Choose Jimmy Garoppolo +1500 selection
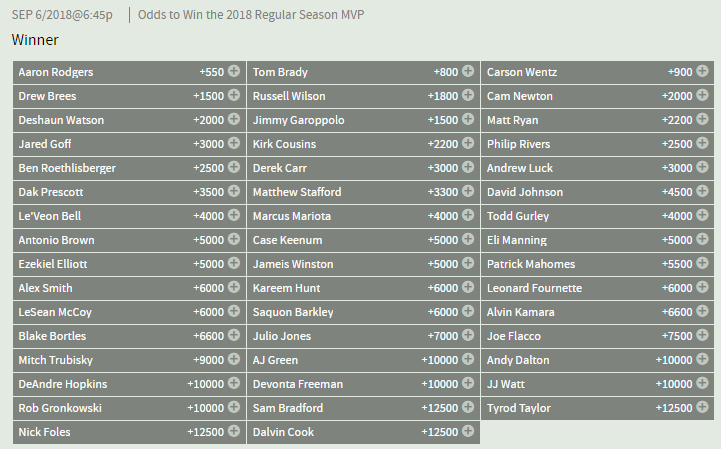Viewport: 721px width, 449px height. (355, 120)
